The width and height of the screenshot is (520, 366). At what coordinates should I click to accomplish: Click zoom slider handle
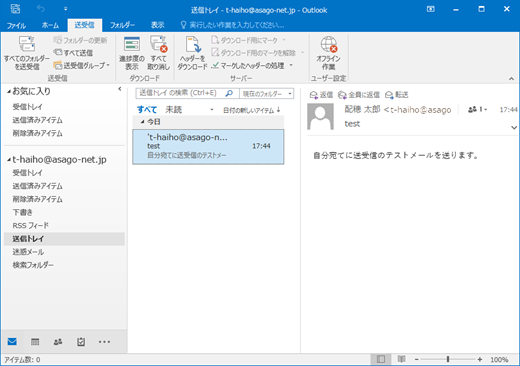click(x=448, y=359)
